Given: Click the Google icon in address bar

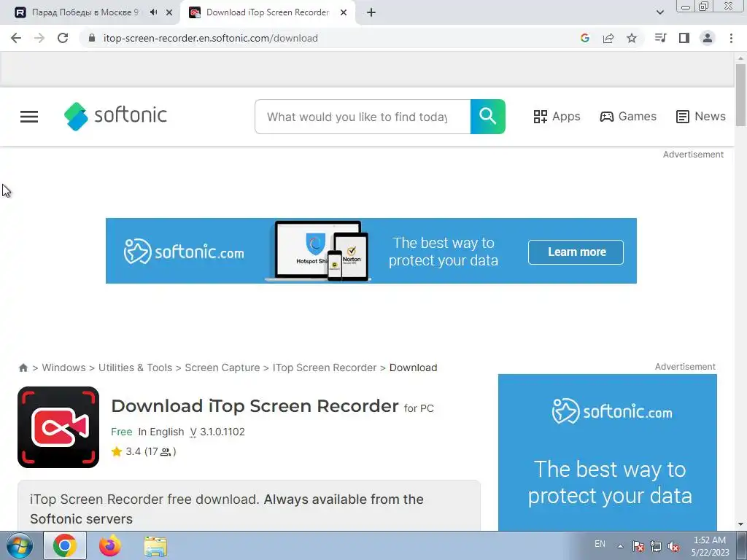Looking at the screenshot, I should pos(585,38).
